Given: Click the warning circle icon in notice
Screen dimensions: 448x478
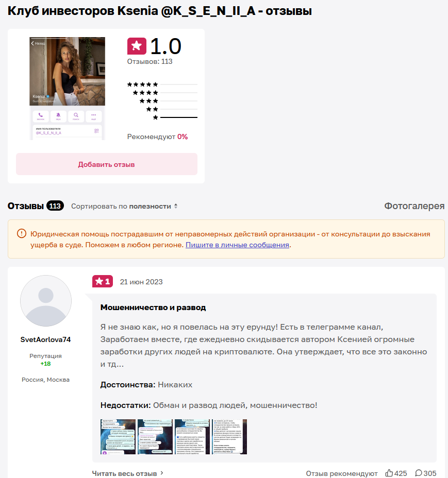Looking at the screenshot, I should [21, 234].
